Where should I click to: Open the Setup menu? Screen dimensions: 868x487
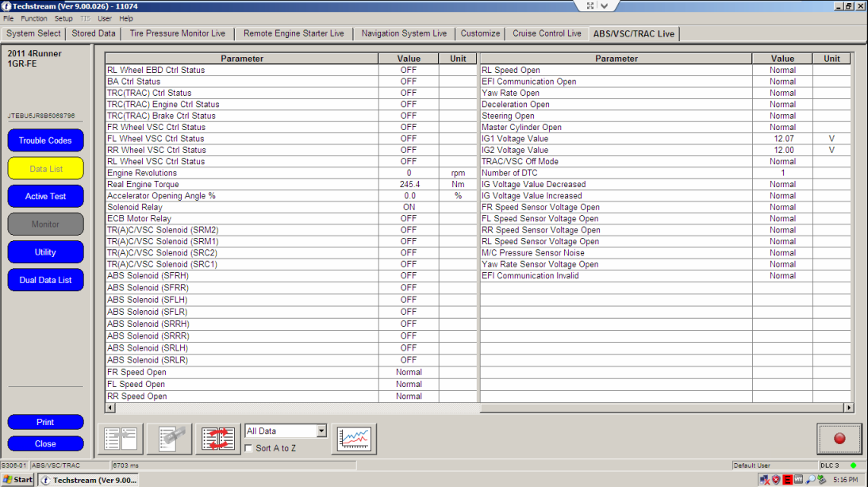[x=63, y=18]
